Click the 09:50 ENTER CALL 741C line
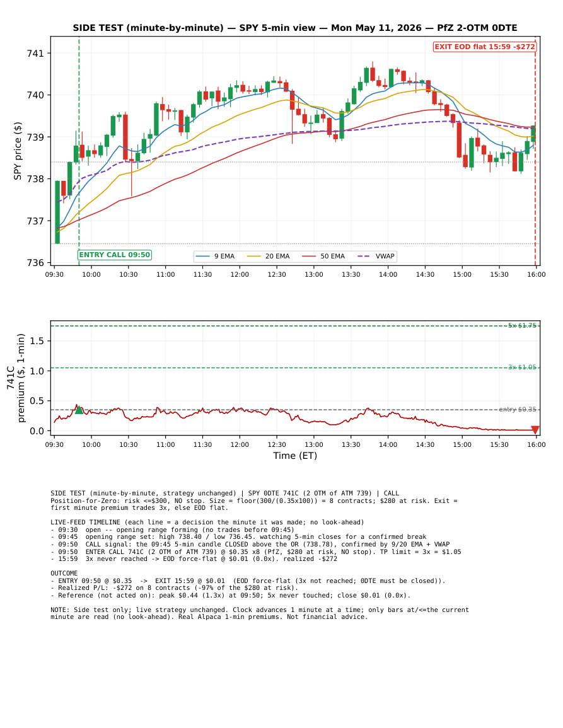 point(256,552)
